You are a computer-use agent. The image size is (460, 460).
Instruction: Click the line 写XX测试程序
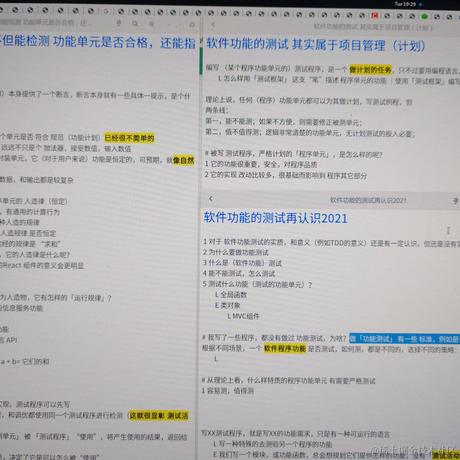295,434
